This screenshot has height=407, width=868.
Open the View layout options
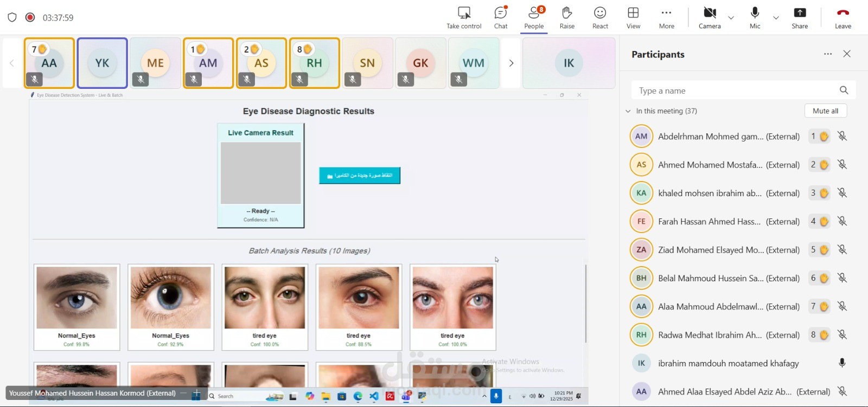633,17
